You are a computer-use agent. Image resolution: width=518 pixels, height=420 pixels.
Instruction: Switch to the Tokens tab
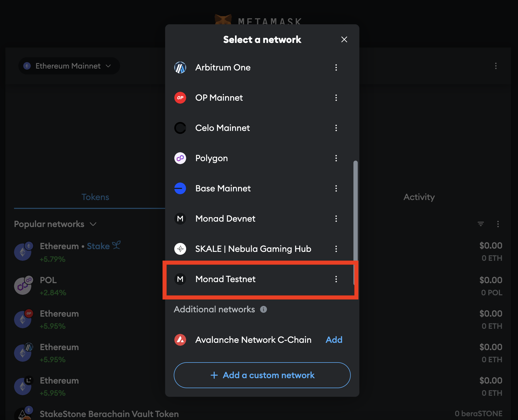(95, 197)
